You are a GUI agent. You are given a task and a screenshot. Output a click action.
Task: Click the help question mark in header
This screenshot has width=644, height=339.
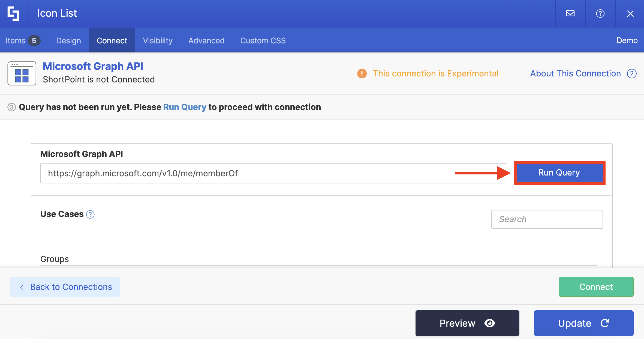[x=600, y=13]
